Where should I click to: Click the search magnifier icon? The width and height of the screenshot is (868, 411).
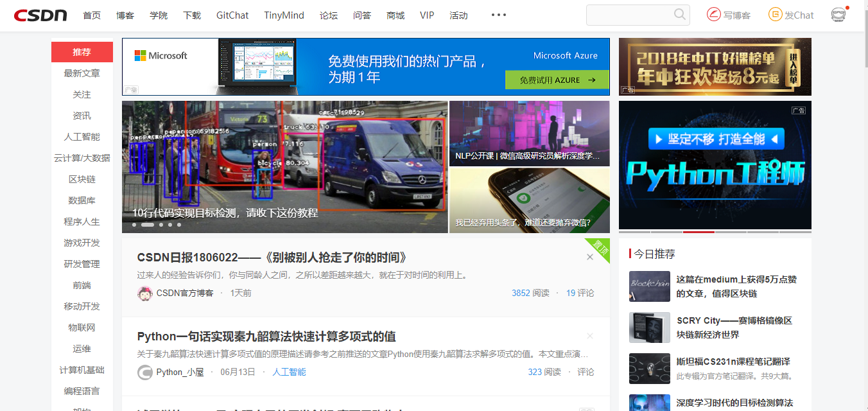point(681,14)
